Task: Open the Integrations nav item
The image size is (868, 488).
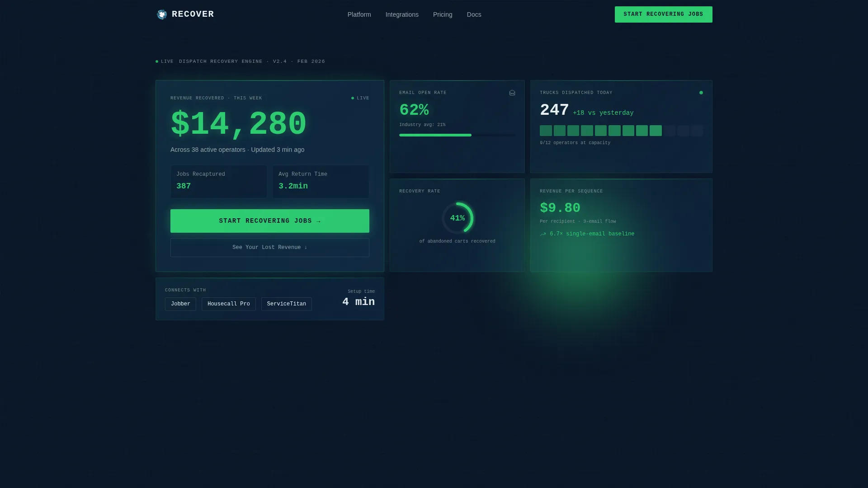Action: pos(402,14)
